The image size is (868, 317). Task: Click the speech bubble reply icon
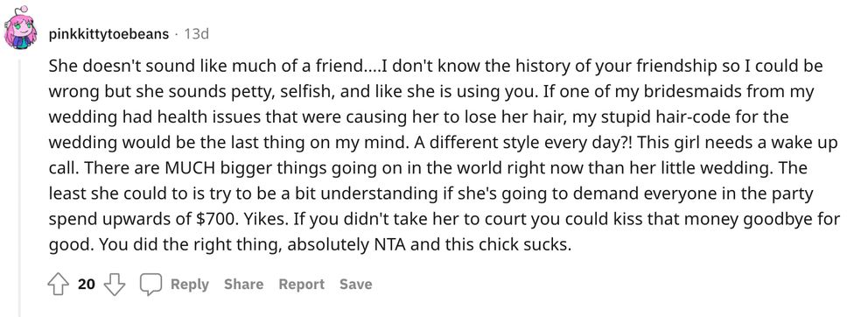tap(150, 285)
